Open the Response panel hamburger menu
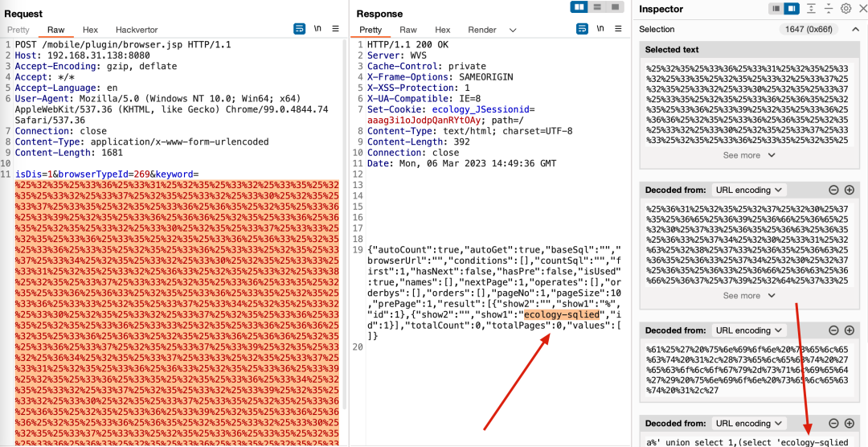 [619, 30]
